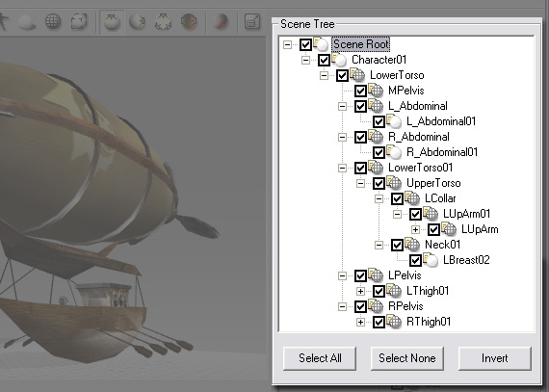
Task: Select the Scene Root tree item
Action: 361,44
